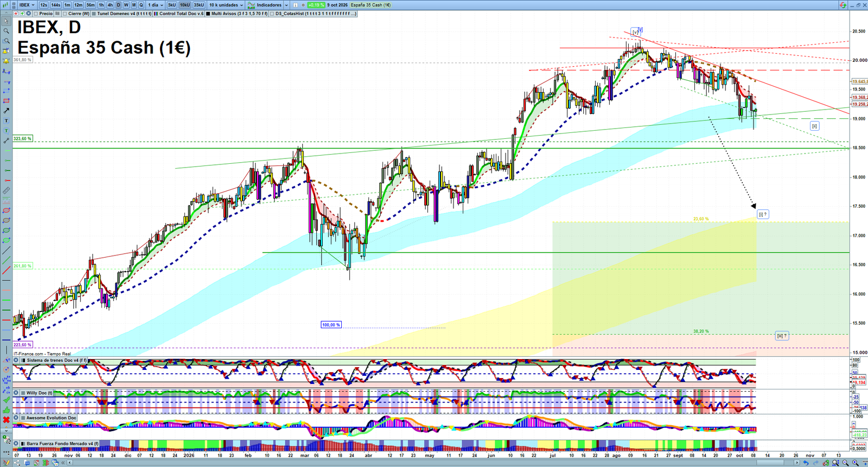The width and height of the screenshot is (868, 467).
Task: Select the segment line tool
Action: [x=7, y=140]
